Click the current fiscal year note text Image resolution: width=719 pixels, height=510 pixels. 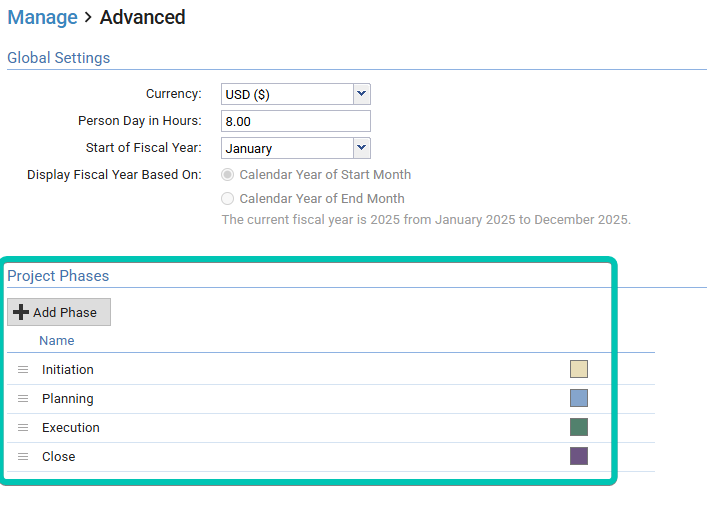click(426, 220)
